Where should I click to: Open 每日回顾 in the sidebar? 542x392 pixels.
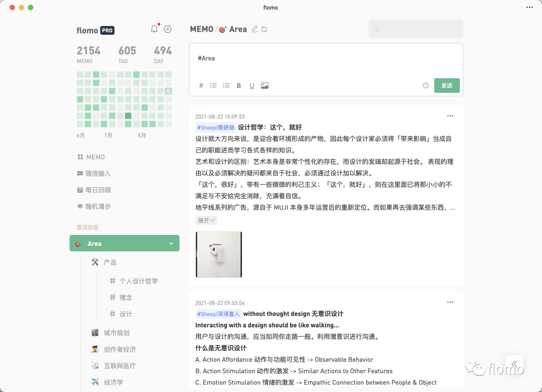[x=94, y=190]
